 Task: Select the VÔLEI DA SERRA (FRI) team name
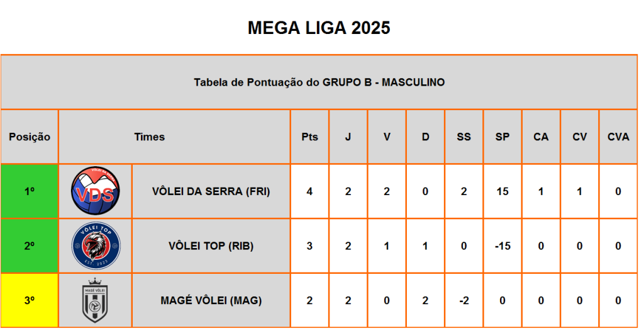point(211,191)
